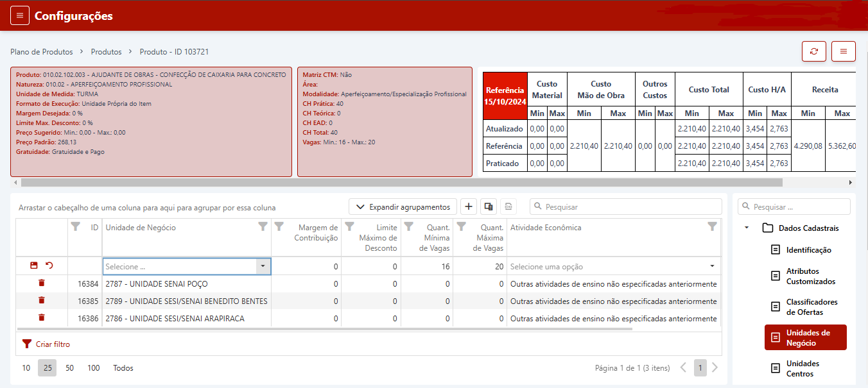The width and height of the screenshot is (868, 388).
Task: Open the Unidade de Negócio dropdown
Action: point(263,266)
